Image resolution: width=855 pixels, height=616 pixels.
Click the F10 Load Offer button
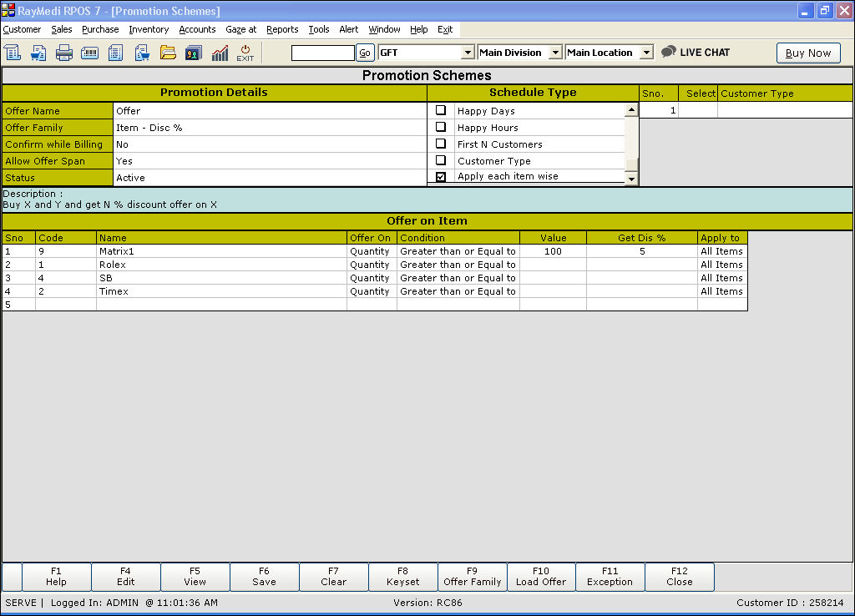click(541, 577)
